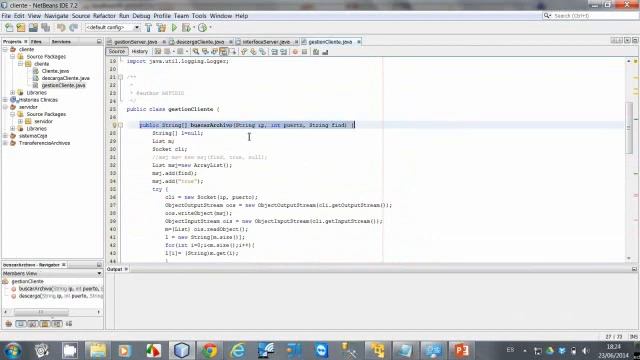The width and height of the screenshot is (640, 360).
Task: Expand the TransferenciaArchivos project
Action: click(5, 143)
